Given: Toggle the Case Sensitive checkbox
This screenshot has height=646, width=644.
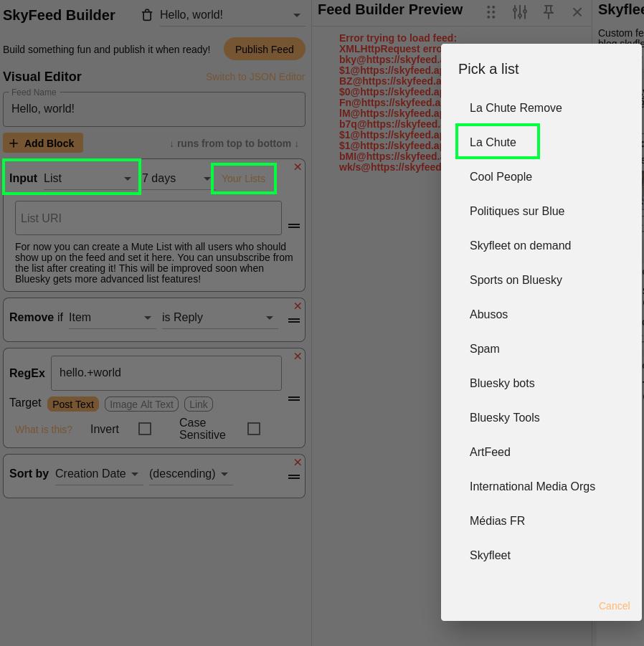Looking at the screenshot, I should coord(254,429).
